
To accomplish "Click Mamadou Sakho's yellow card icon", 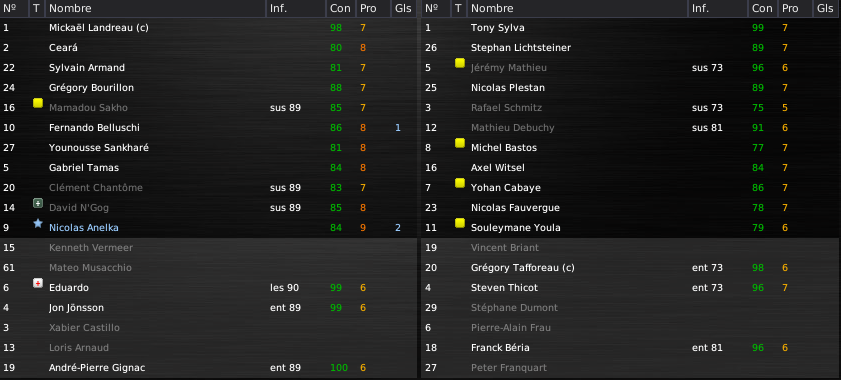I will point(38,103).
